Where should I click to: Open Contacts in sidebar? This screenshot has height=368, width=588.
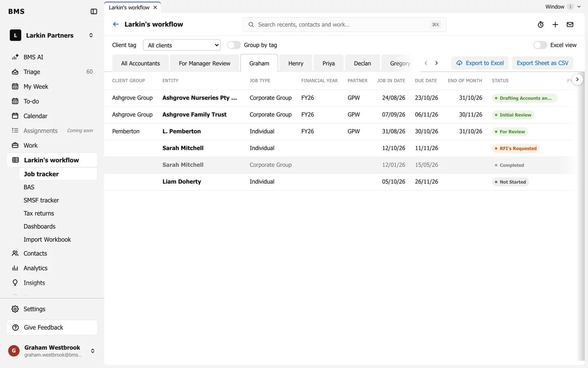pyautogui.click(x=52, y=254)
